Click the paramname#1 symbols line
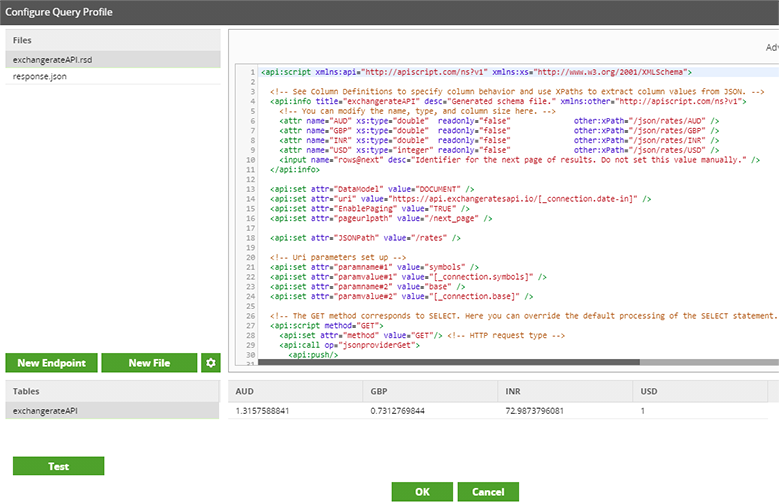Viewport: 779px width, 504px height. pyautogui.click(x=374, y=267)
